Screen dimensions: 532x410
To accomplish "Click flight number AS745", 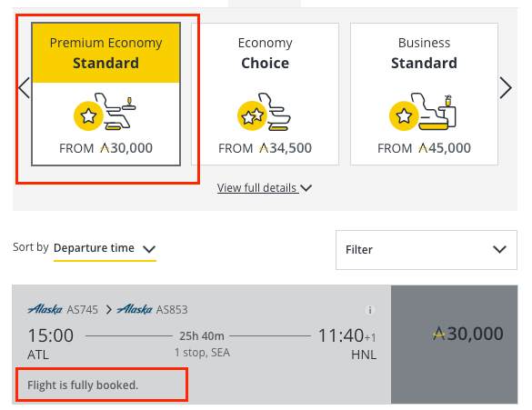I will [x=83, y=310].
